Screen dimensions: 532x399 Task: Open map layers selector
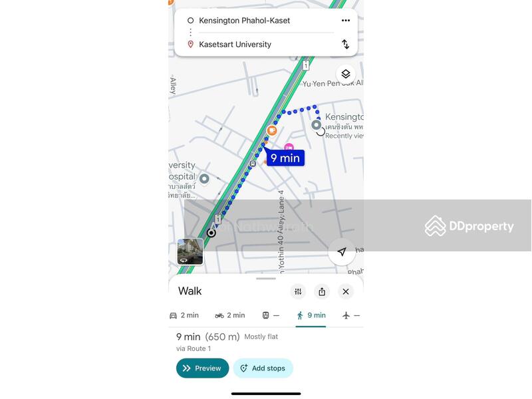tap(345, 74)
